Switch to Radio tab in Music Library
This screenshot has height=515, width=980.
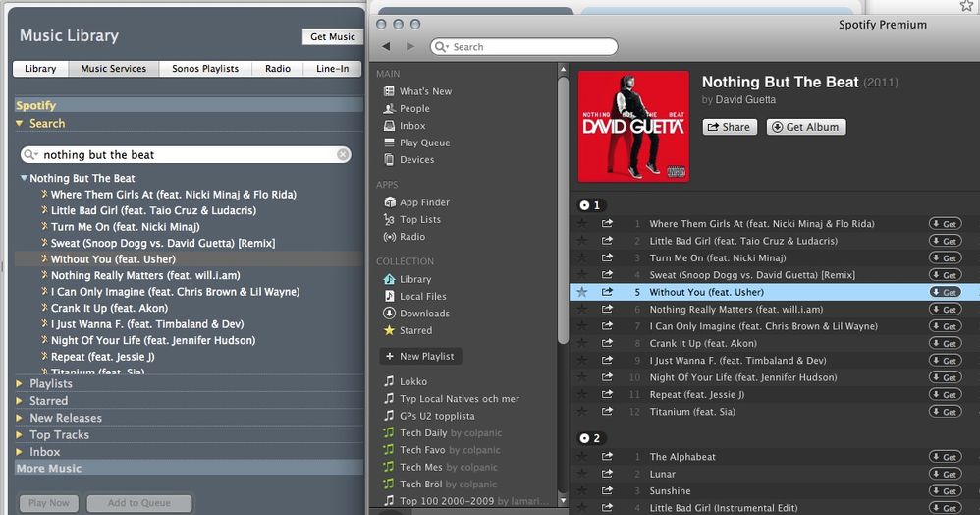[278, 68]
